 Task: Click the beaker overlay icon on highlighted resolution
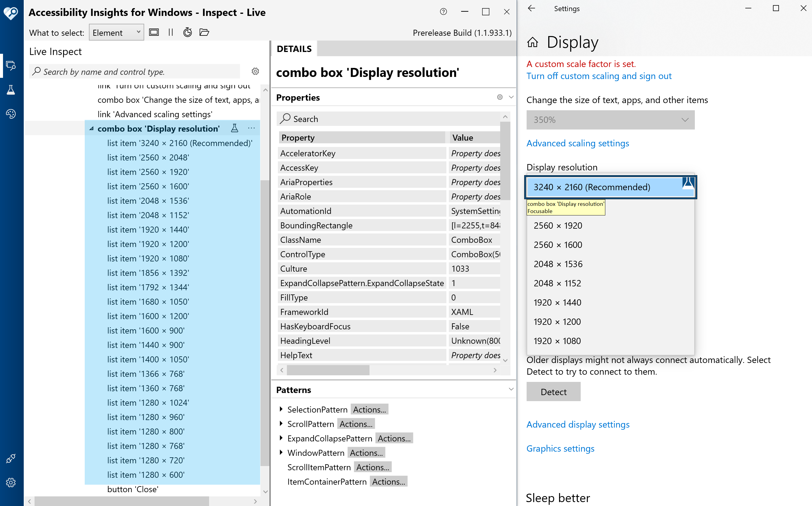click(688, 183)
